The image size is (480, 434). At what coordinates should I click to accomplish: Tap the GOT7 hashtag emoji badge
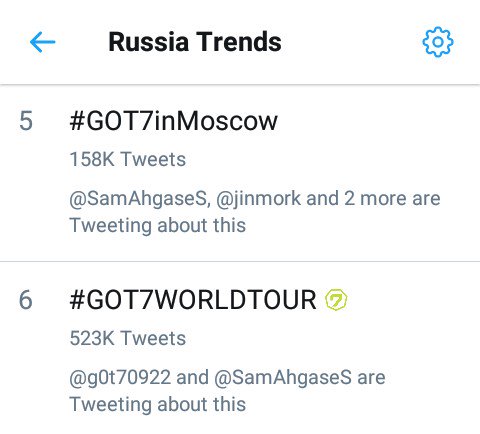pos(336,300)
